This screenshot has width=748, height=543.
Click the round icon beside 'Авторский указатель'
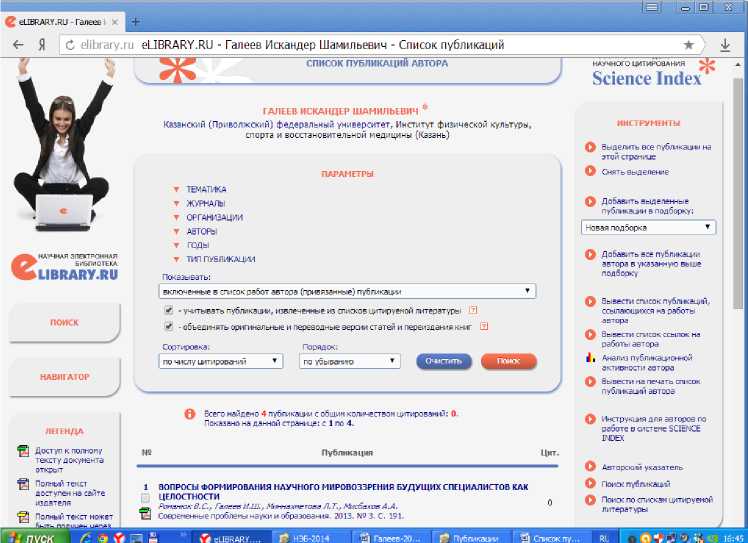[590, 466]
